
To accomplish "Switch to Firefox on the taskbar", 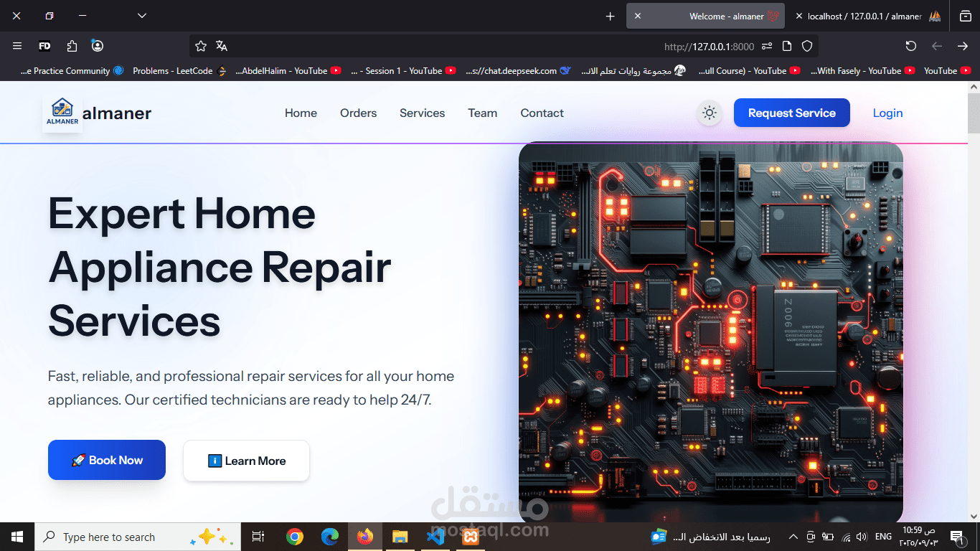I will click(x=365, y=537).
